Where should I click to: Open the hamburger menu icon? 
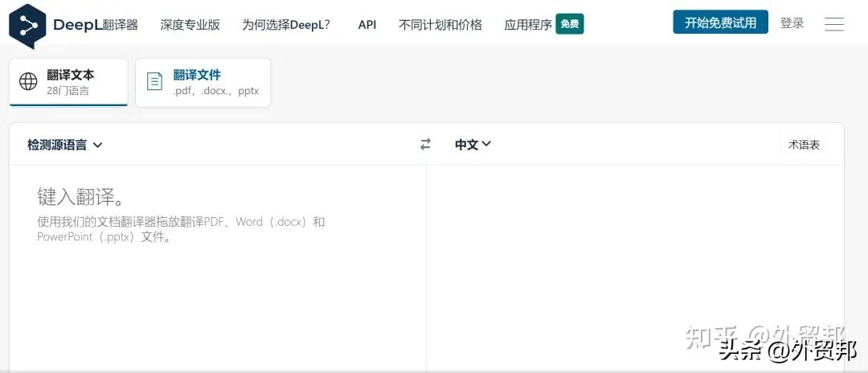click(x=833, y=24)
